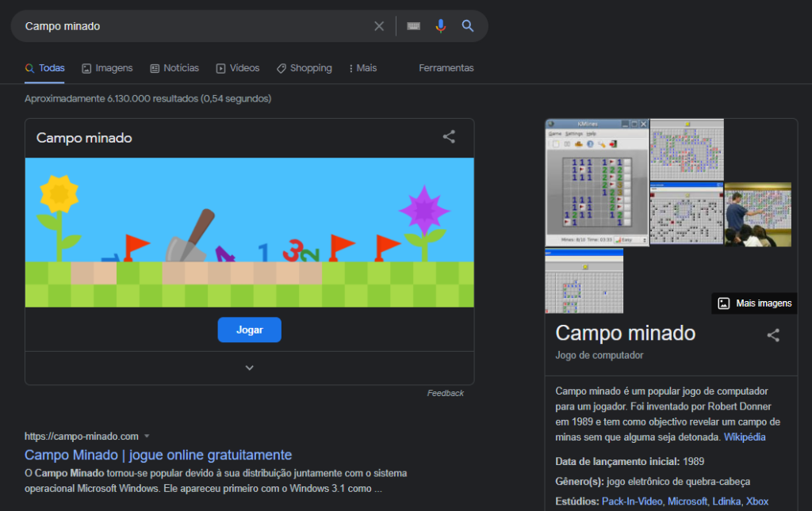Click the Mais imagens button
Image resolution: width=812 pixels, height=511 pixels.
pyautogui.click(x=755, y=303)
